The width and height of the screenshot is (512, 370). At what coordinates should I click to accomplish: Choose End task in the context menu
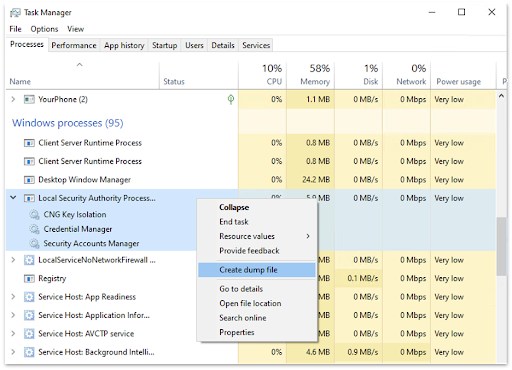click(x=257, y=222)
